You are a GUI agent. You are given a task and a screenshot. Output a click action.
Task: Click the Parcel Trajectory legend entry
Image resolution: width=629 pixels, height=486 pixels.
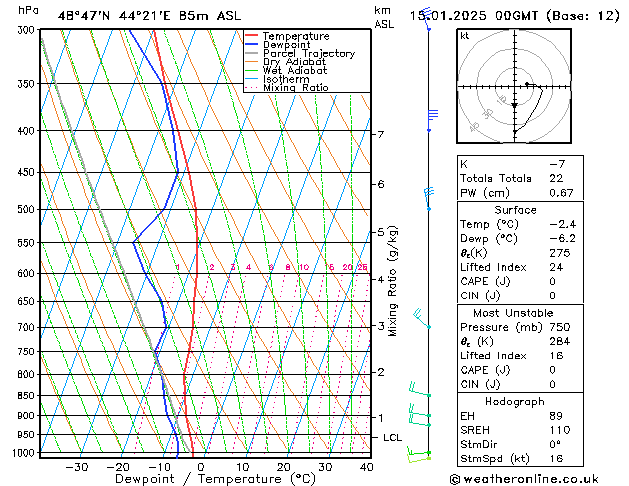pyautogui.click(x=309, y=53)
